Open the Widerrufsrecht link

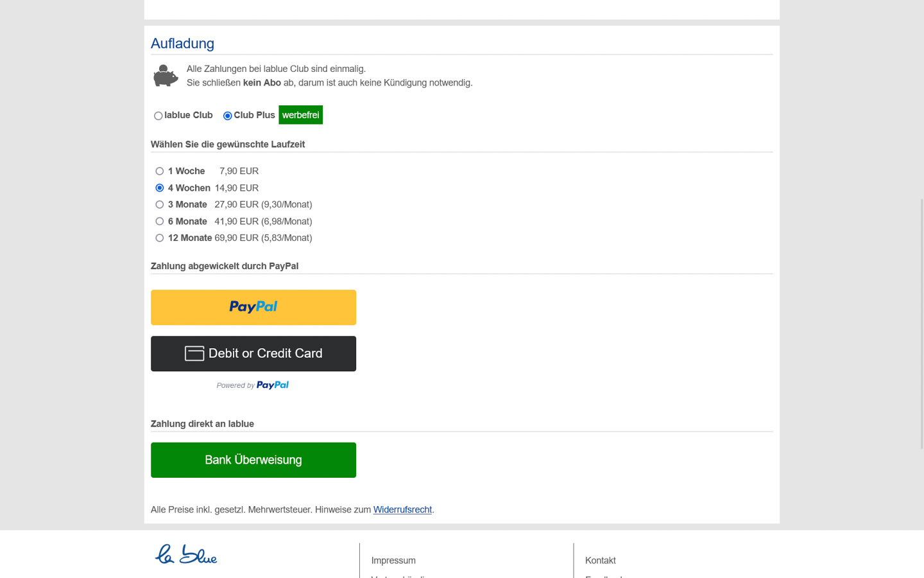(x=402, y=510)
